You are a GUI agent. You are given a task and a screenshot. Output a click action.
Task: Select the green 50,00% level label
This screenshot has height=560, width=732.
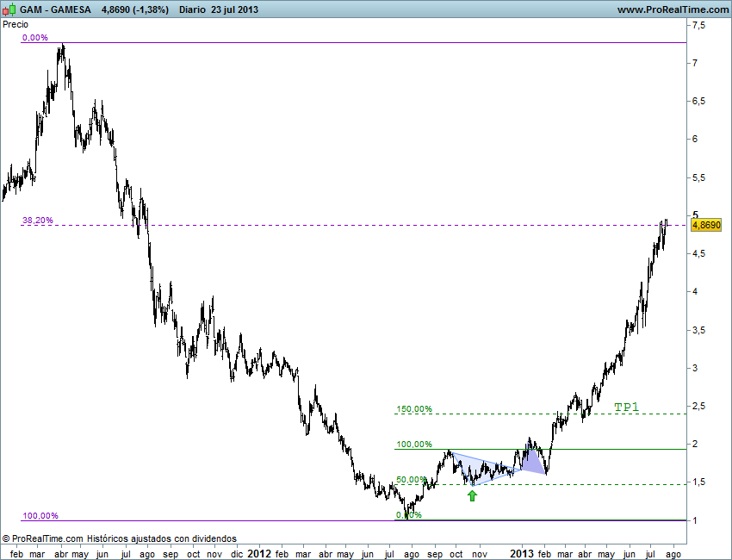(x=412, y=480)
